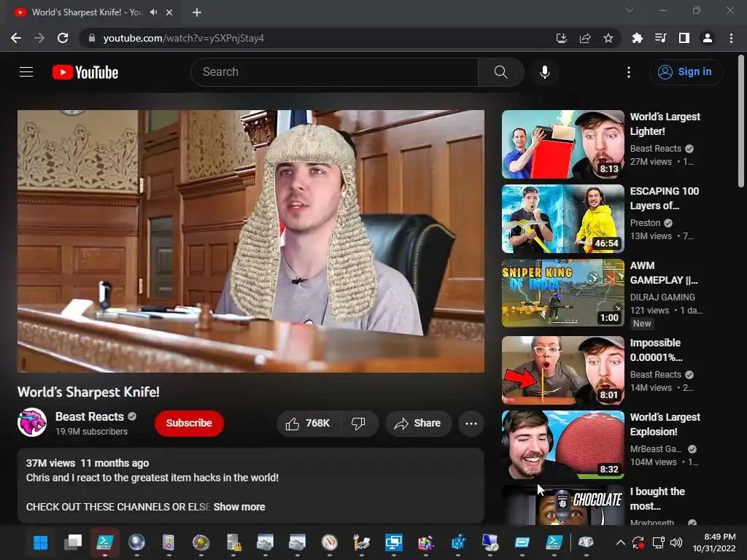
Task: Open Task View on taskbar
Action: pyautogui.click(x=73, y=542)
